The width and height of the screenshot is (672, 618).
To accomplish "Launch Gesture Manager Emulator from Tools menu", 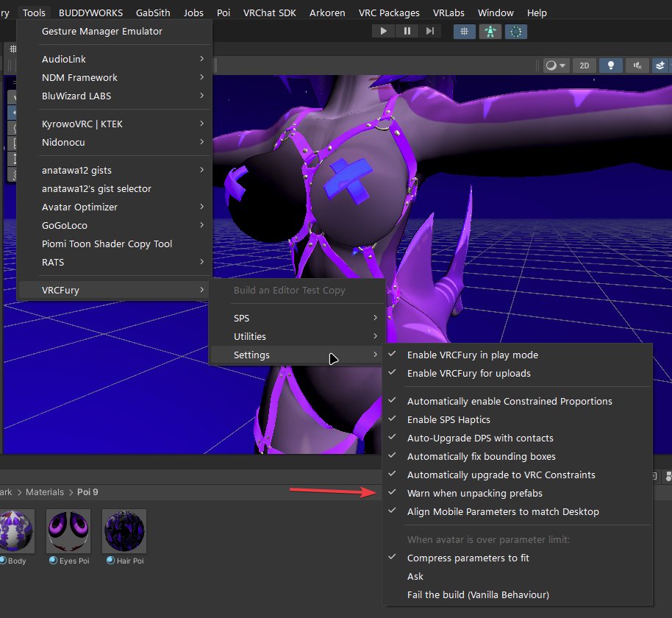I will point(114,32).
